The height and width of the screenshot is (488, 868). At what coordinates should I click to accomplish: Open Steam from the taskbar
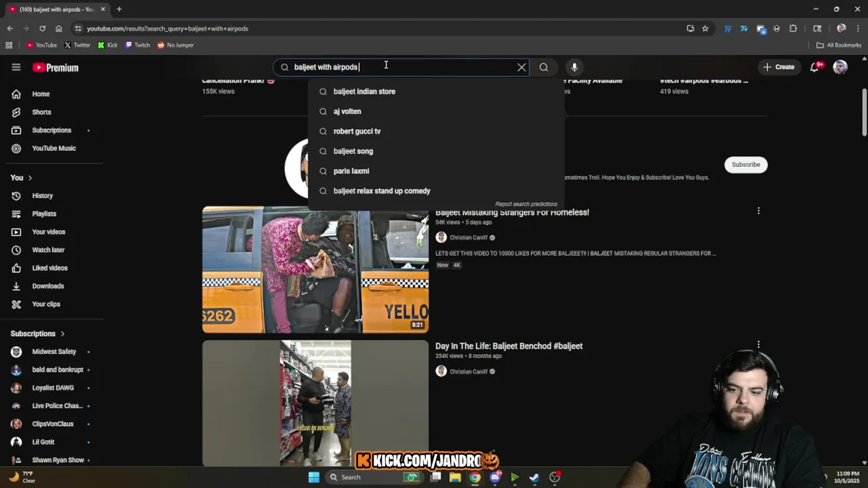[534, 477]
